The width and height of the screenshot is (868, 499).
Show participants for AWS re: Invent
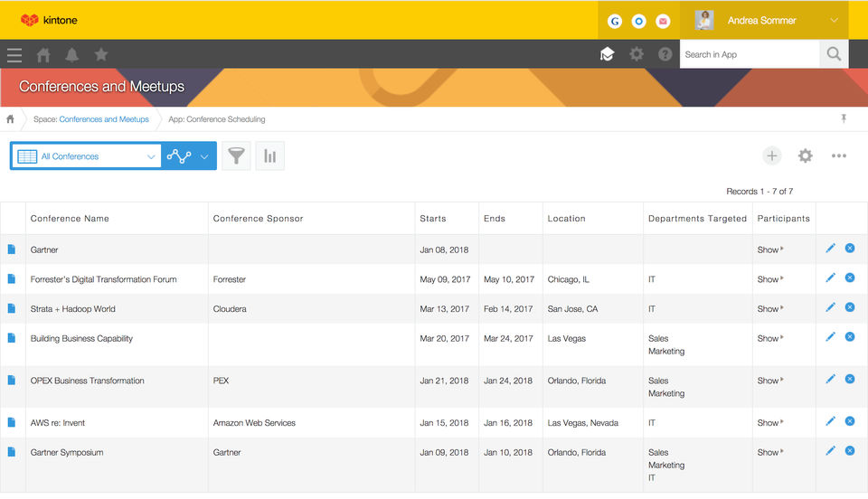770,423
